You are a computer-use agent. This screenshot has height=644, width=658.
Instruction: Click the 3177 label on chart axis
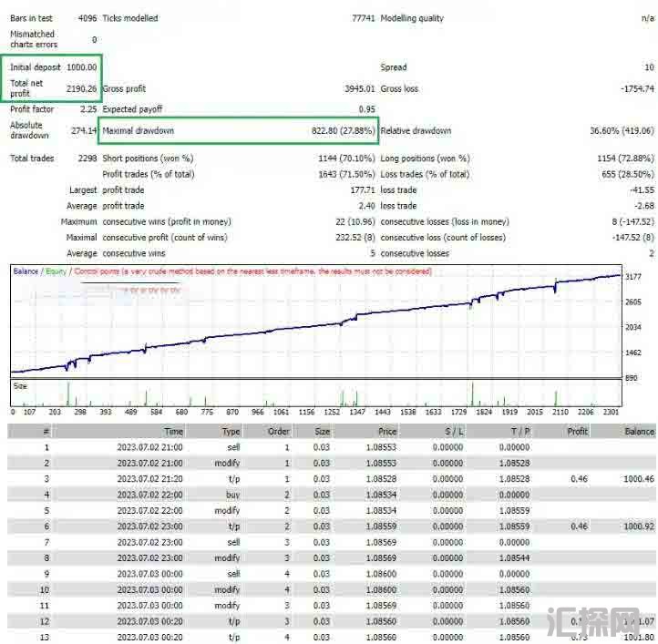[635, 277]
